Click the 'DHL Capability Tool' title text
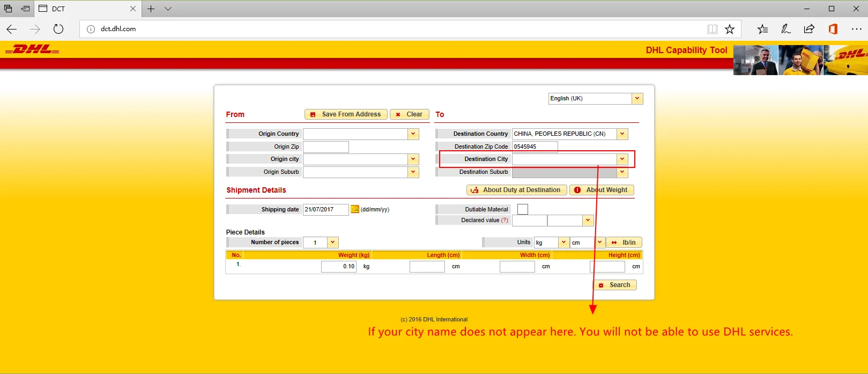Viewport: 868px width, 374px height. [686, 50]
